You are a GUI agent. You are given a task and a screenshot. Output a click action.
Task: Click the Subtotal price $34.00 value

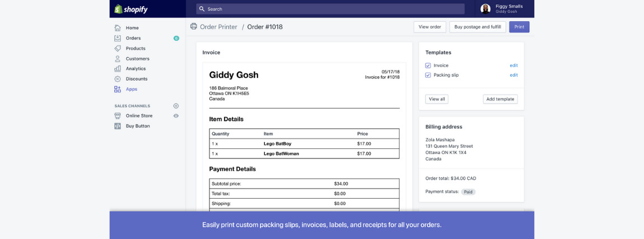point(341,184)
